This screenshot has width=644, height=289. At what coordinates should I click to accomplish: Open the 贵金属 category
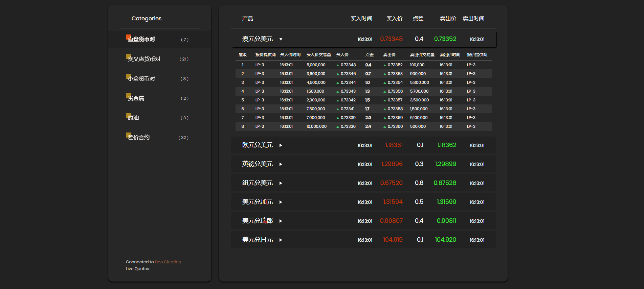point(160,98)
